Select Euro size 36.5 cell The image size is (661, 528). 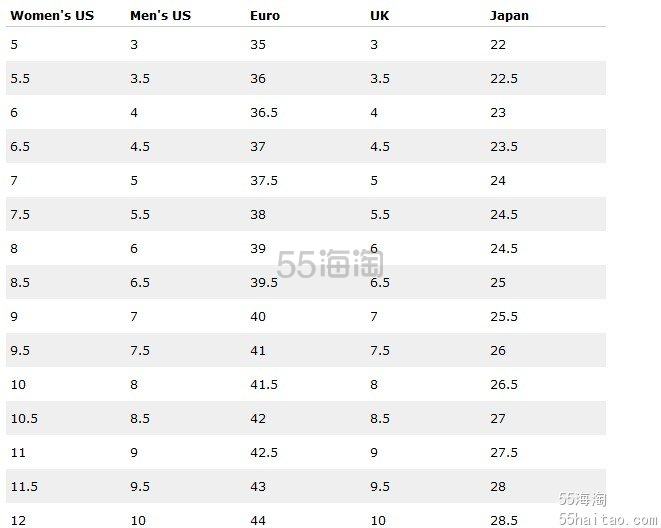click(264, 113)
